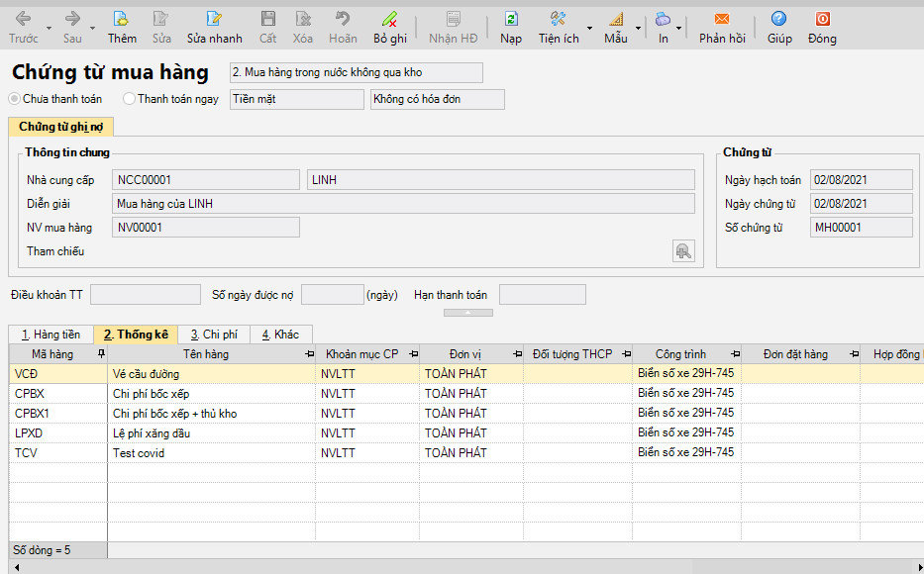Select the CPBX item code cell

(x=58, y=393)
